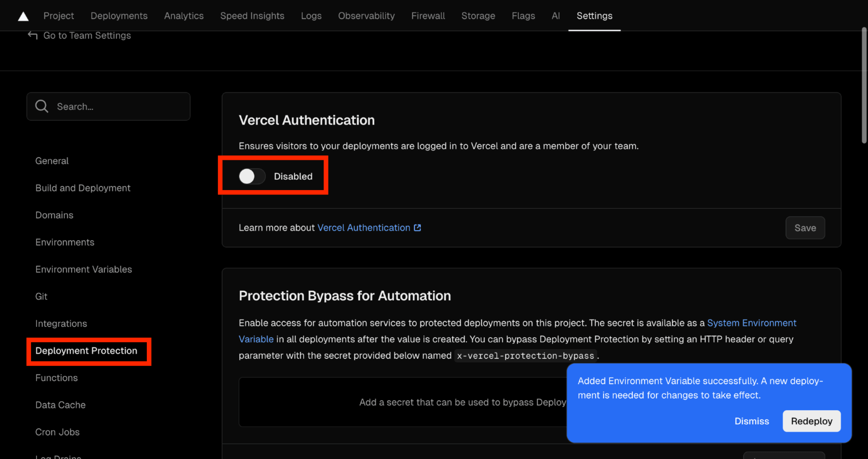Click the Added Environment Variable successfully message
This screenshot has height=459, width=868.
(701, 388)
